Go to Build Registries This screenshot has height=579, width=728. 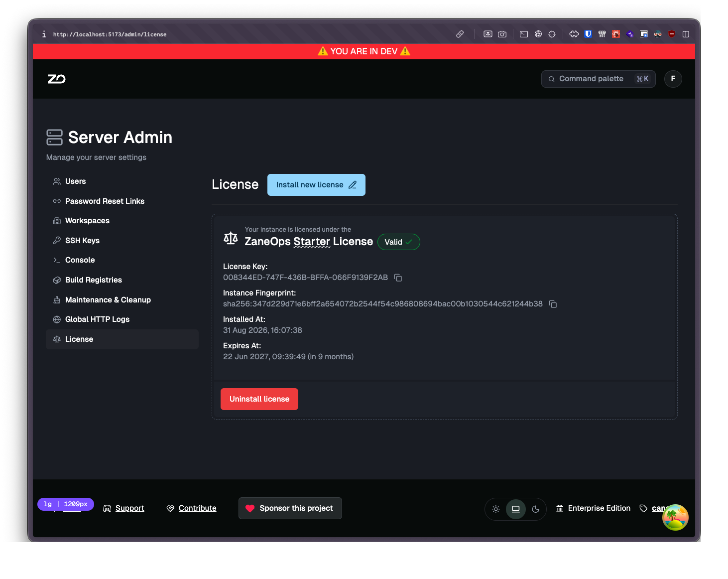(x=122, y=280)
